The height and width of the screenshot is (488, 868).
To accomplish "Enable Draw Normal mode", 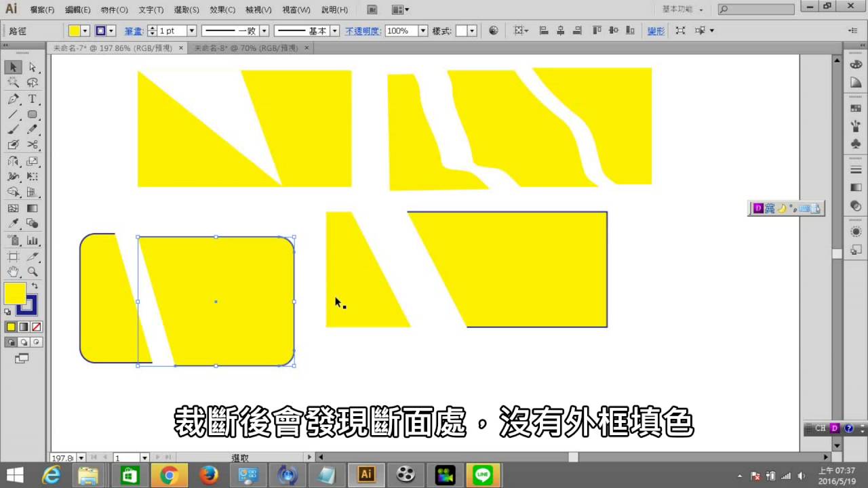I will pos(11,342).
